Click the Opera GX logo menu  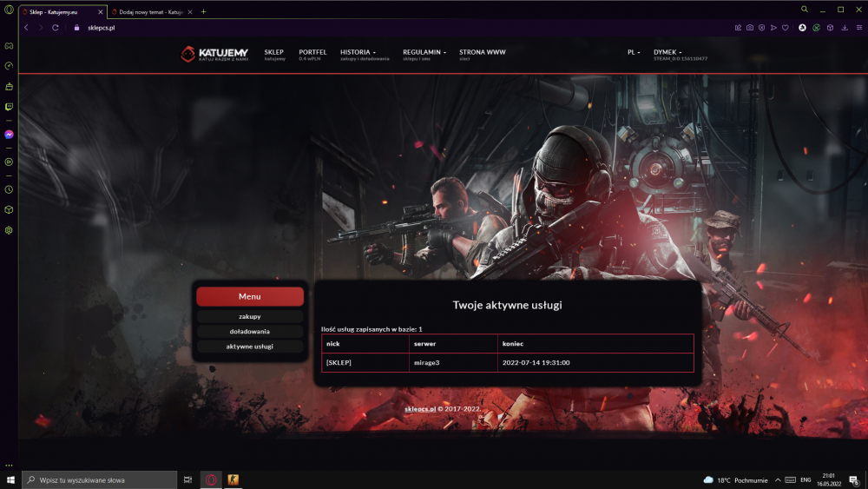pos(9,10)
